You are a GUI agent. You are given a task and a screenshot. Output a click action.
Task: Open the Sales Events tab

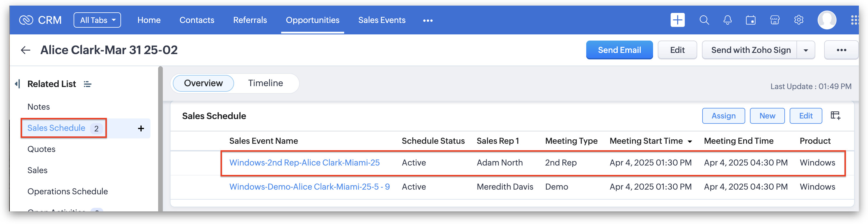point(382,20)
